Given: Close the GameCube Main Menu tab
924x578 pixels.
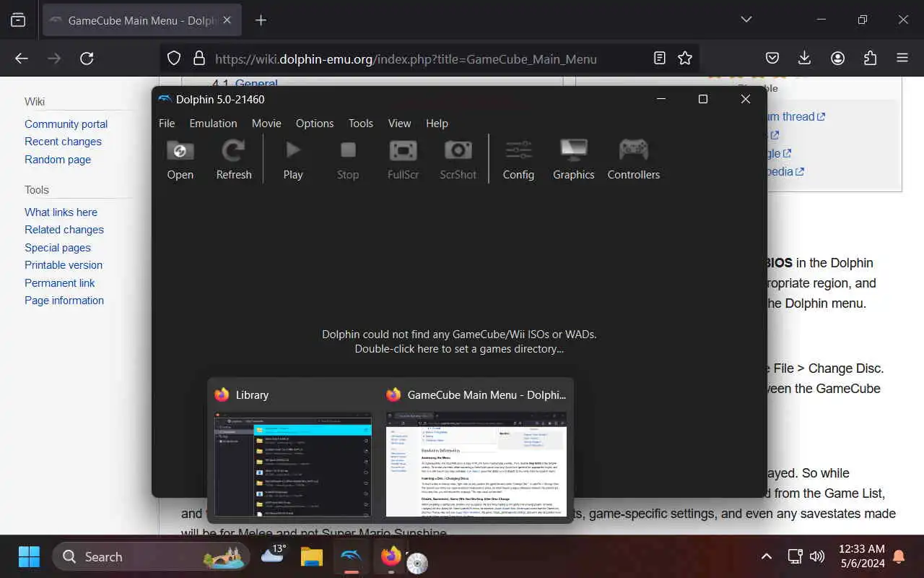Looking at the screenshot, I should (x=227, y=20).
